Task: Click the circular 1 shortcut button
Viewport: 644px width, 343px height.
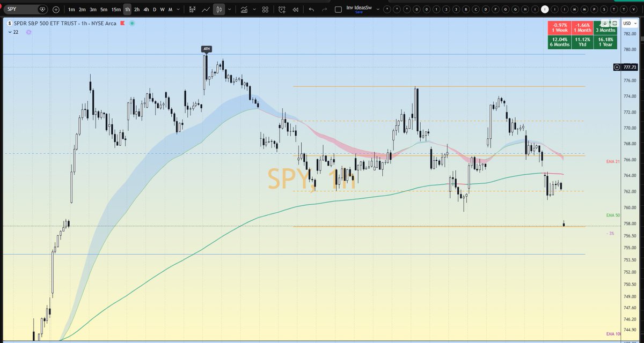Action: click(436, 10)
